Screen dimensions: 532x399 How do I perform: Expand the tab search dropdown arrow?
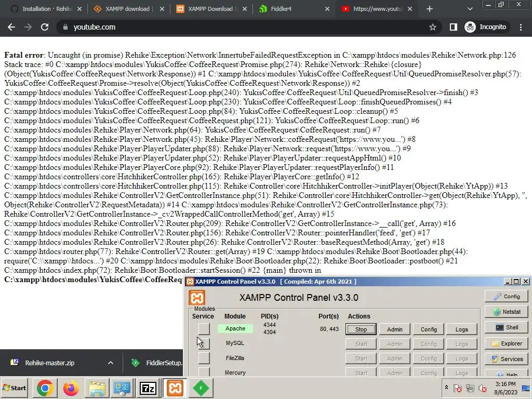[x=470, y=9]
